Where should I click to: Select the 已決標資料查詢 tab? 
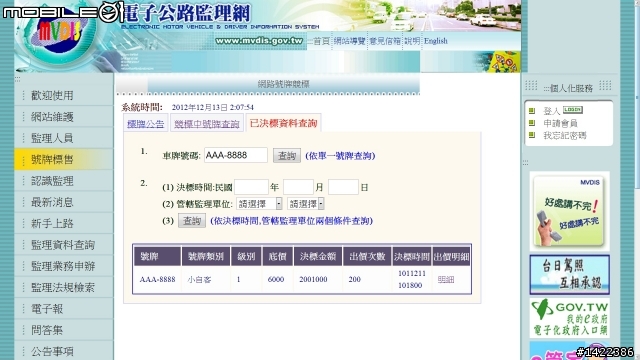(283, 123)
